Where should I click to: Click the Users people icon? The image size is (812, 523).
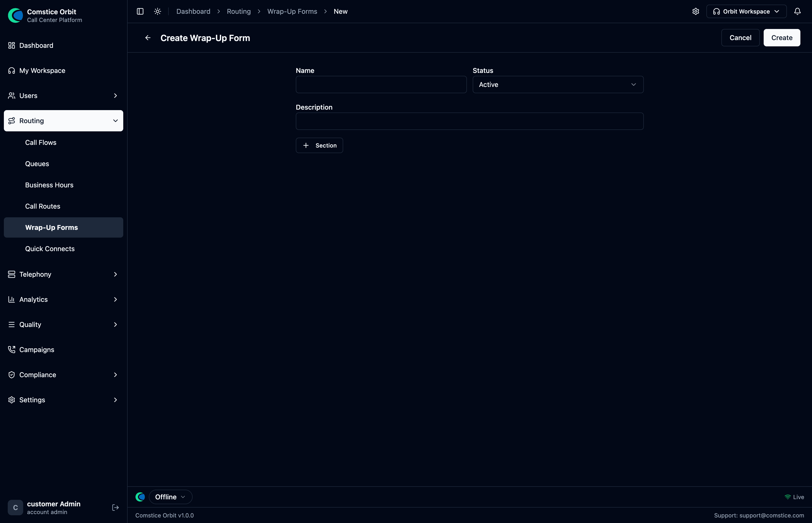pos(12,96)
